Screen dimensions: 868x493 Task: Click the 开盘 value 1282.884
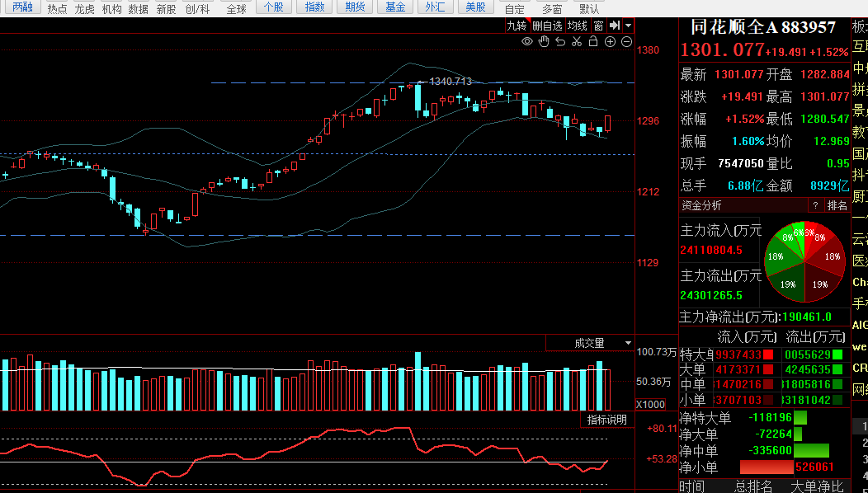pyautogui.click(x=825, y=74)
